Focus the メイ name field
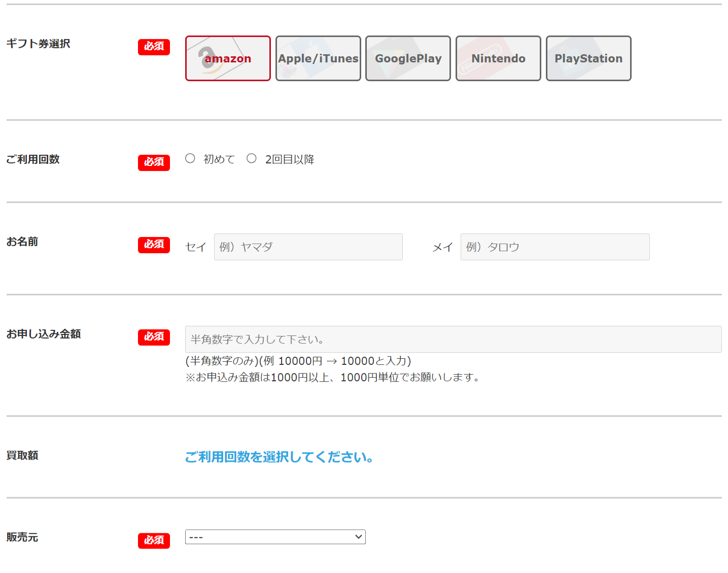 click(555, 247)
